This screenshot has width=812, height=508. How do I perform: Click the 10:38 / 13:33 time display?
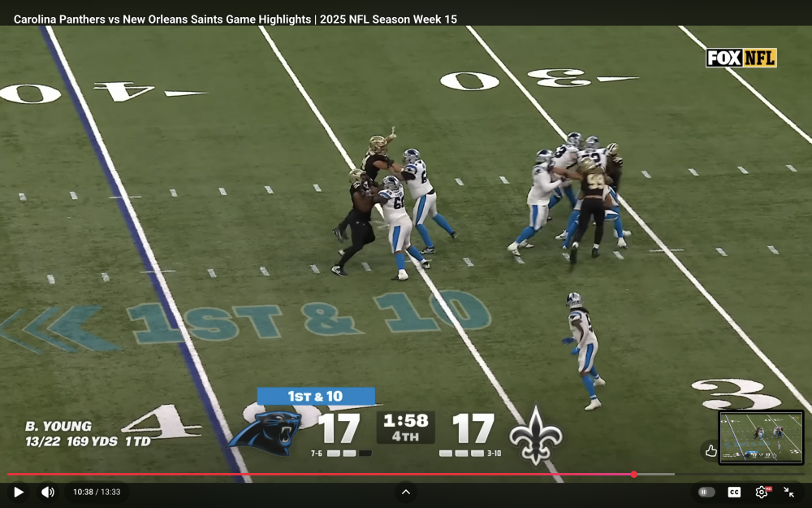point(97,492)
